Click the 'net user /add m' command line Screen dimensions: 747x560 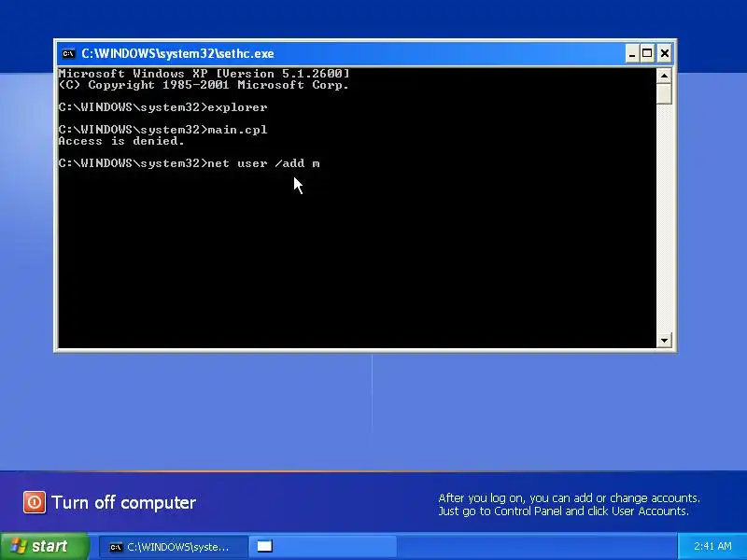(x=190, y=163)
